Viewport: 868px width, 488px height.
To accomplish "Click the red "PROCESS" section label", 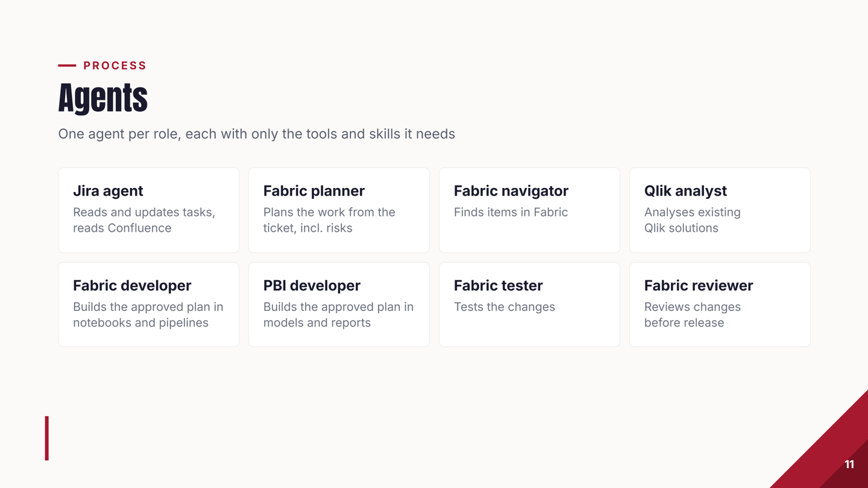I will pos(115,66).
